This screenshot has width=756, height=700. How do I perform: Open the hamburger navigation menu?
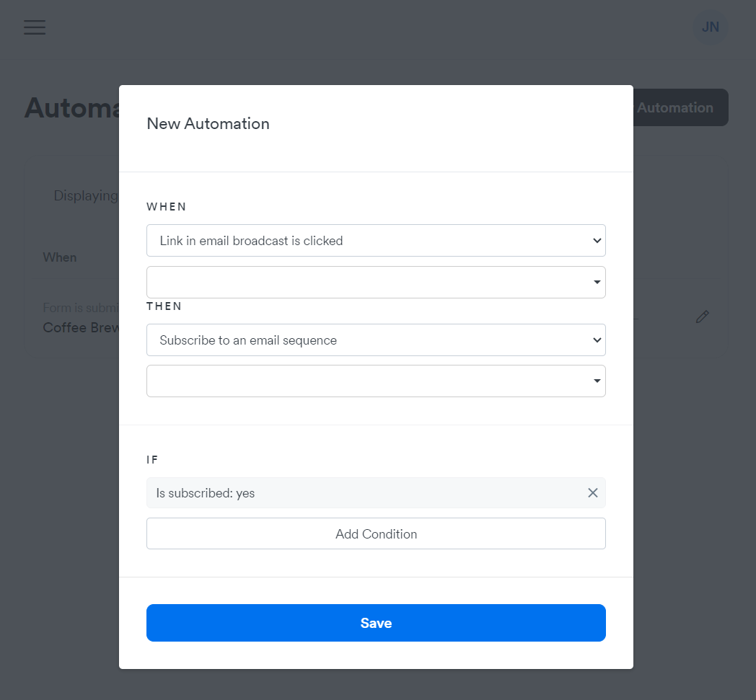(x=35, y=27)
